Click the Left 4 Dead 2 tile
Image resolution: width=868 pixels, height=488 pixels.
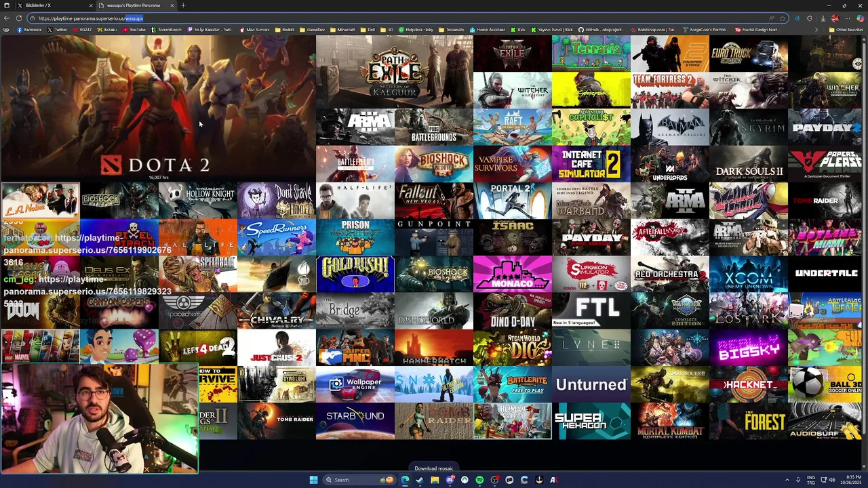198,347
